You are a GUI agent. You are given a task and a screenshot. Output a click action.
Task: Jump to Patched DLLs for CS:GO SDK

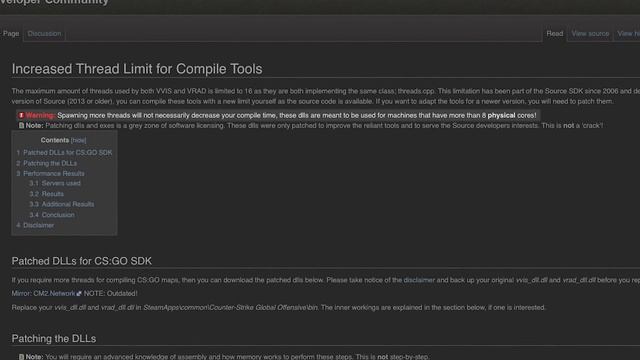64,153
